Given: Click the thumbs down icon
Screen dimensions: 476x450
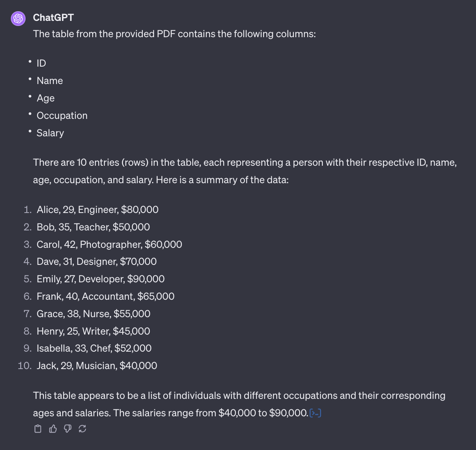Looking at the screenshot, I should click(68, 429).
